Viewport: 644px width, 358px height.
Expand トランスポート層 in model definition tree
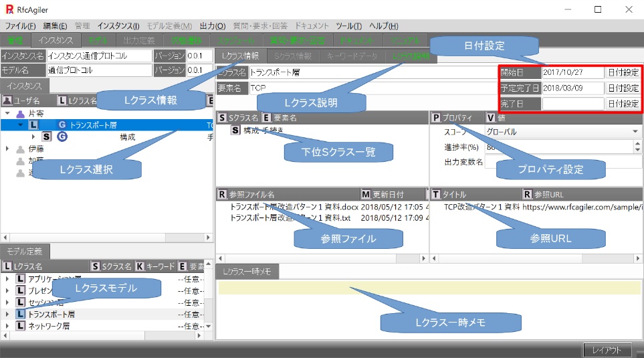click(7, 315)
